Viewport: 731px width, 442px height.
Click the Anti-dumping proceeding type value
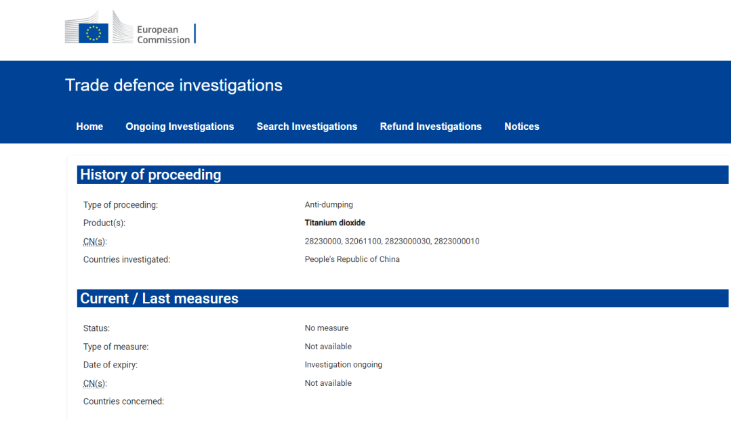point(329,205)
